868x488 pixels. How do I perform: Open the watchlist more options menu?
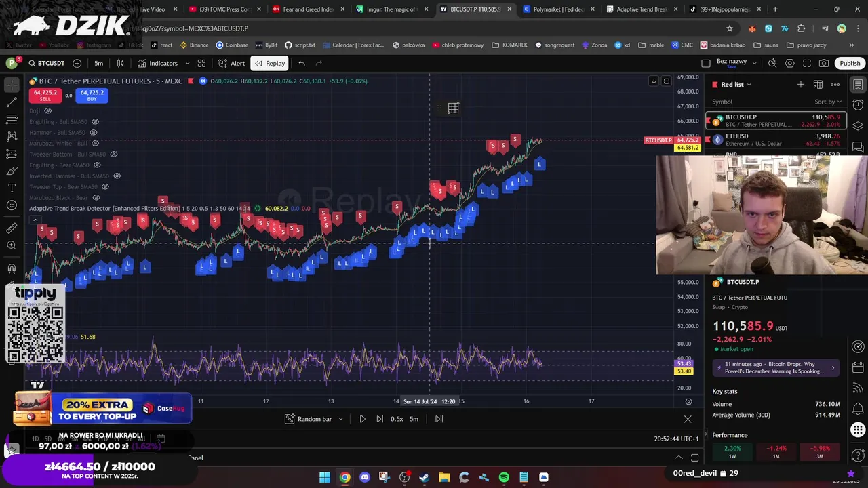[835, 84]
